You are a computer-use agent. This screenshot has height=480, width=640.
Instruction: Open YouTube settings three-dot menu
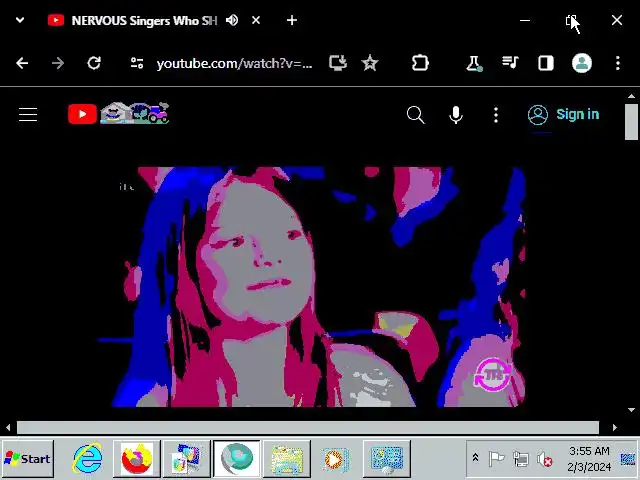click(496, 115)
